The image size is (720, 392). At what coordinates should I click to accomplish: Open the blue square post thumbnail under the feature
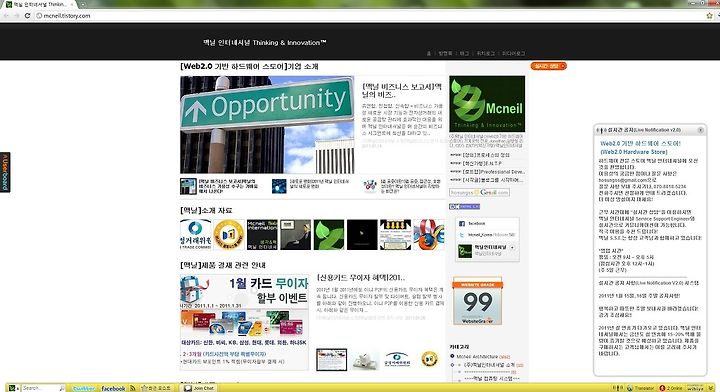279,186
